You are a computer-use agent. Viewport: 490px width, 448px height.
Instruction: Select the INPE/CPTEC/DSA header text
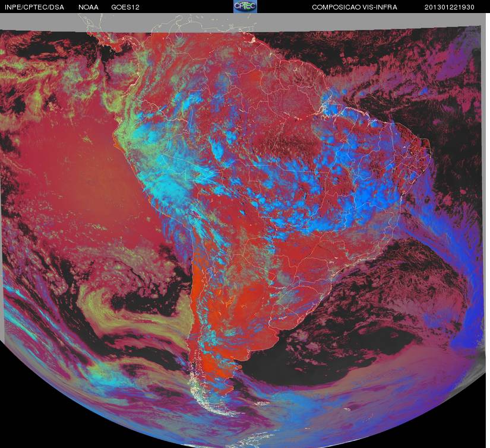click(x=34, y=7)
